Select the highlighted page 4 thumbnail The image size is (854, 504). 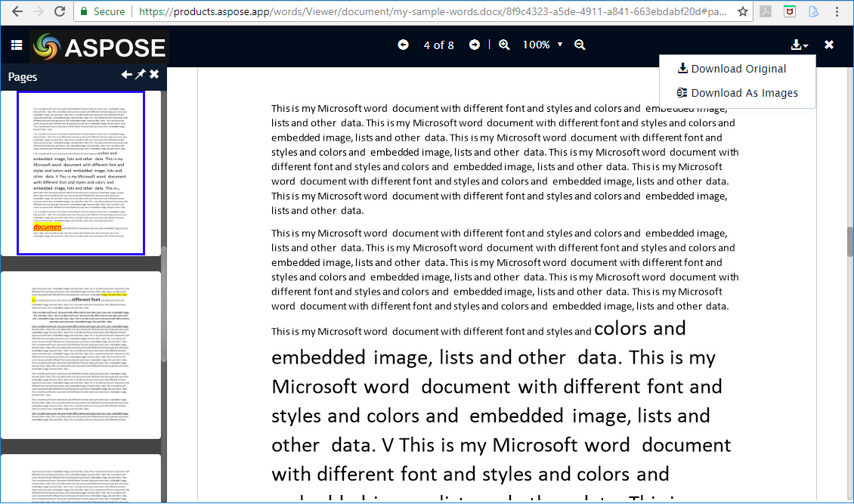[81, 173]
